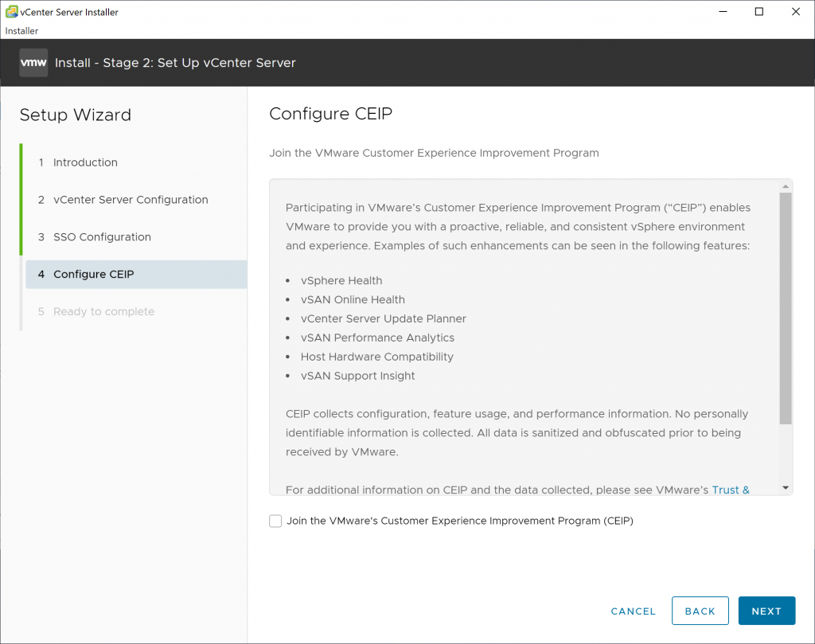Open the Installer menu
The width and height of the screenshot is (815, 644).
point(21,31)
